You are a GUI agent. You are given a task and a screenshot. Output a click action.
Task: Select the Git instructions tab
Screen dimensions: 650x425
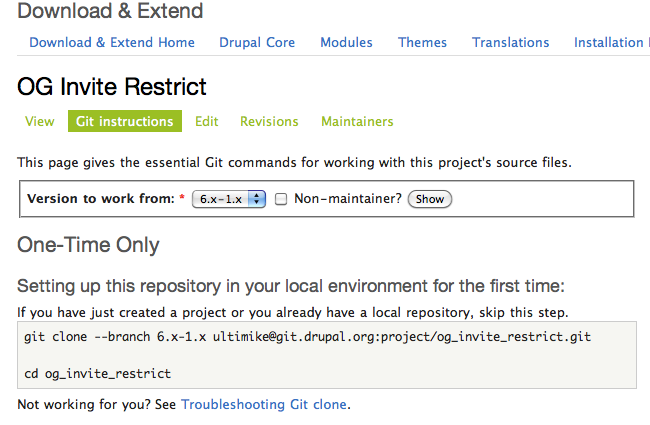pos(125,121)
